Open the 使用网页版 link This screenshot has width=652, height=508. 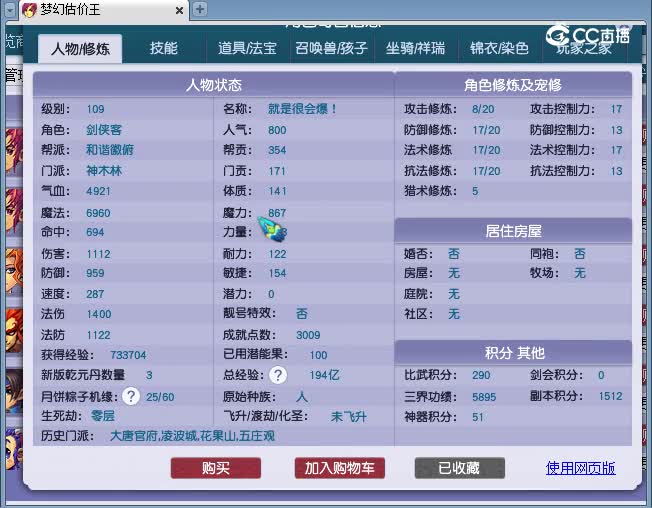pyautogui.click(x=580, y=468)
